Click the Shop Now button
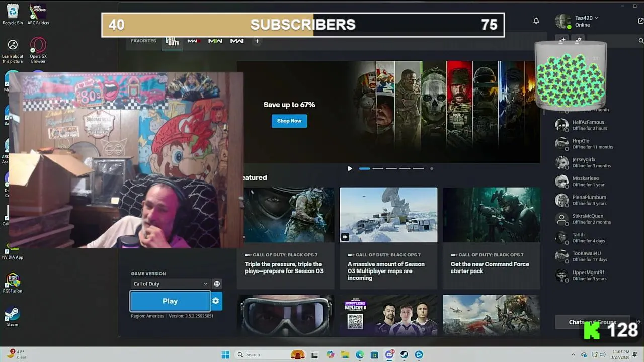 (x=289, y=121)
